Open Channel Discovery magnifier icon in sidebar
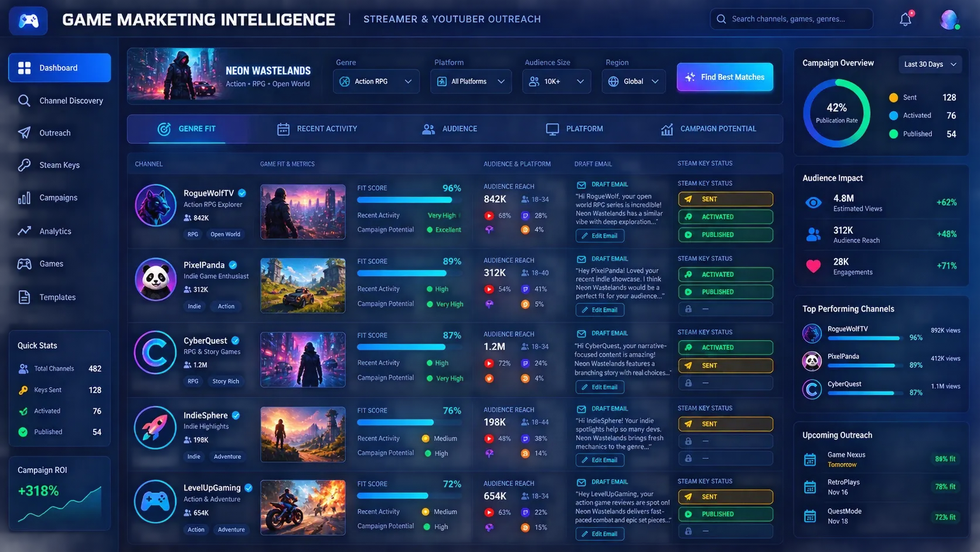Viewport: 980px width, 552px height. [x=24, y=101]
